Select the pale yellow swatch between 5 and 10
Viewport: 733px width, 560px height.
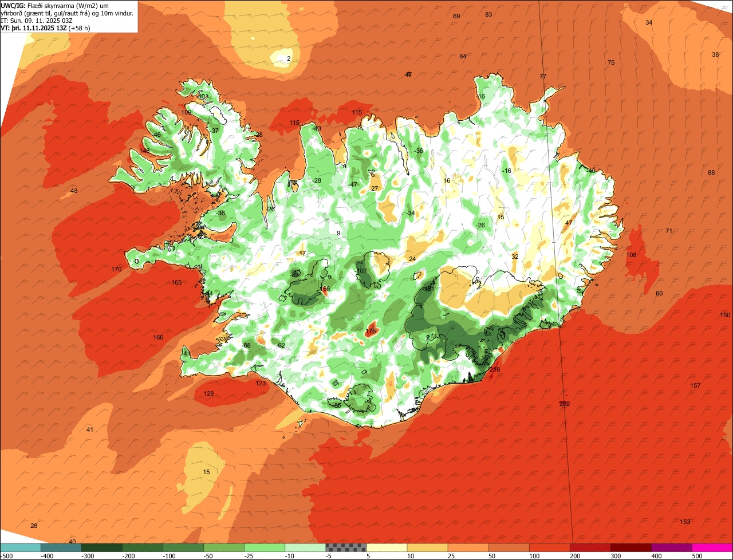tap(387, 547)
